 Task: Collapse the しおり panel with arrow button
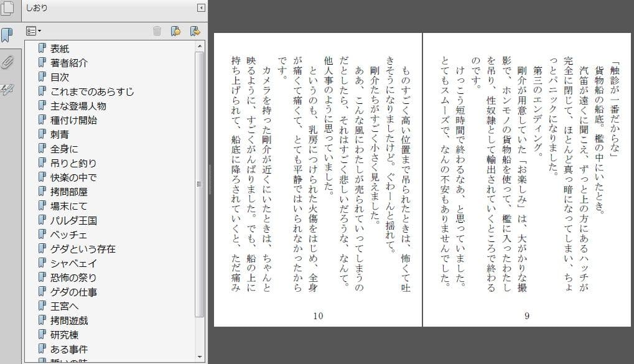click(x=200, y=8)
